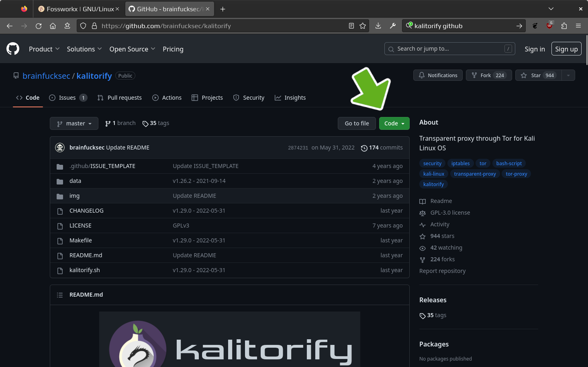Open the Pull requests tab
This screenshot has width=588, height=367.
point(120,98)
